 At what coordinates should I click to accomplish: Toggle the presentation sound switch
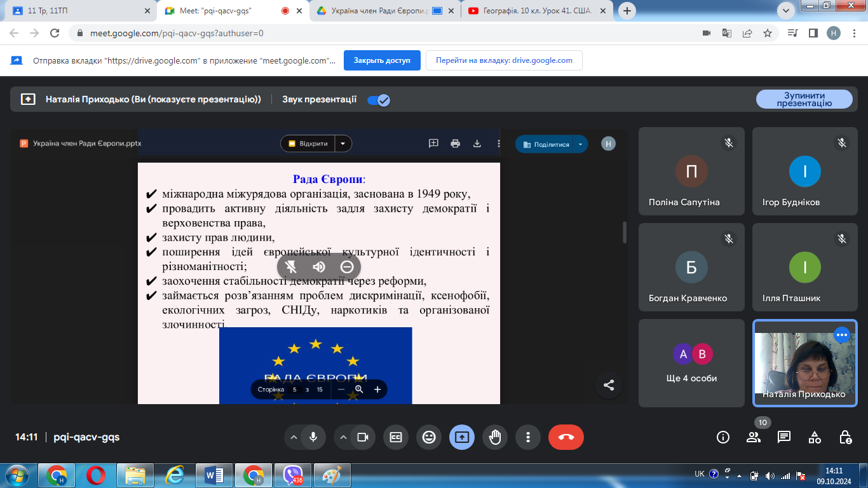(x=379, y=100)
